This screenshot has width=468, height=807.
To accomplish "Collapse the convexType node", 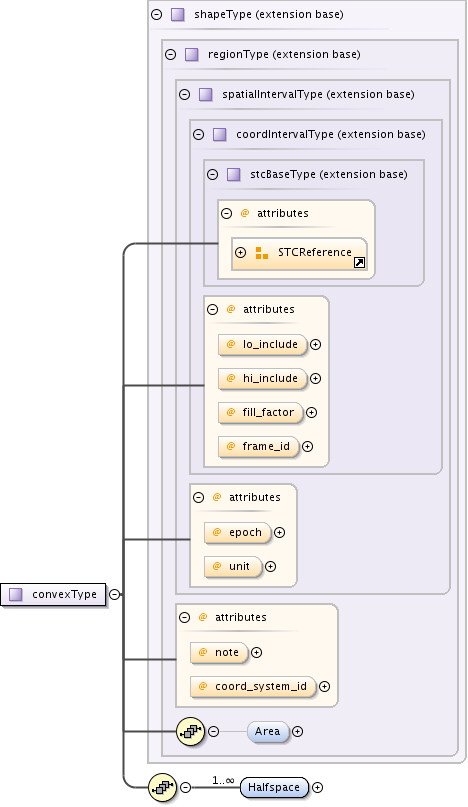I will click(114, 594).
